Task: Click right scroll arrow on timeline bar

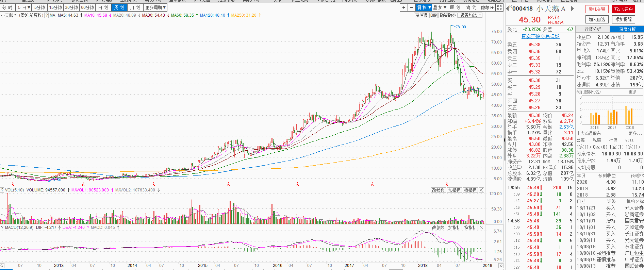Action: click(501, 266)
